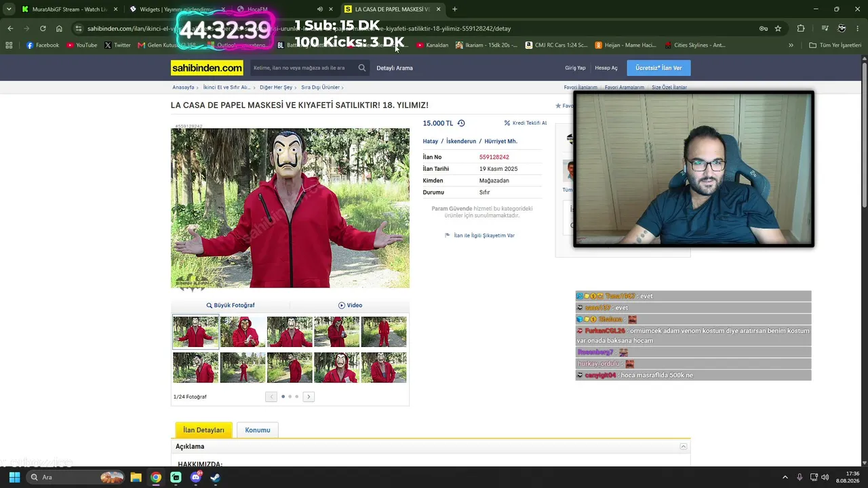Open the Windows Start menu
Image resolution: width=868 pixels, height=488 pixels.
click(14, 477)
